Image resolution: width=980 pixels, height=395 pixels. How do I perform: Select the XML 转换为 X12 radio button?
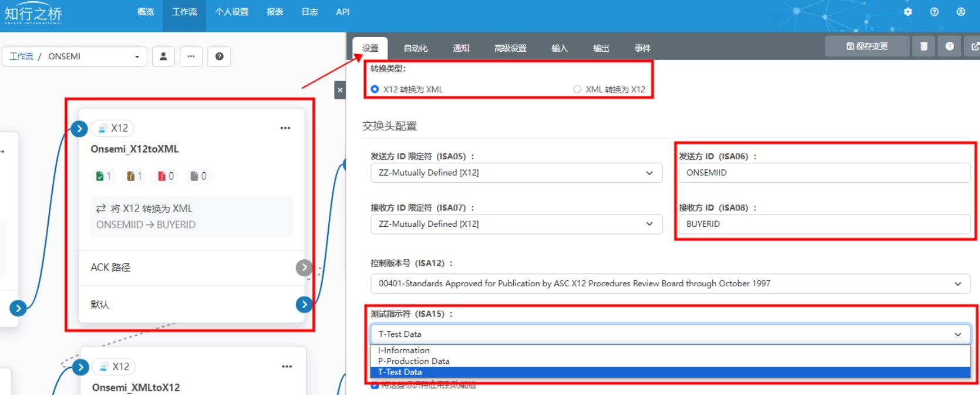pyautogui.click(x=577, y=89)
